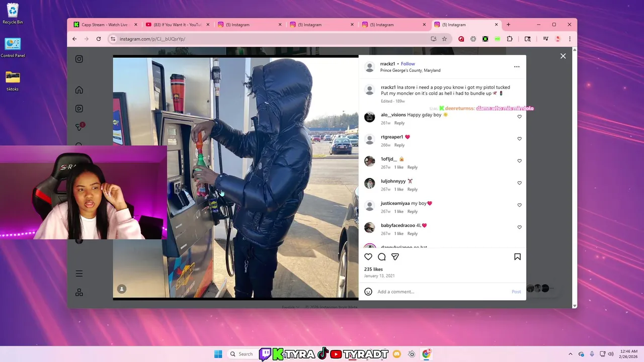
Task: Save the post with the bookmark icon
Action: click(517, 257)
